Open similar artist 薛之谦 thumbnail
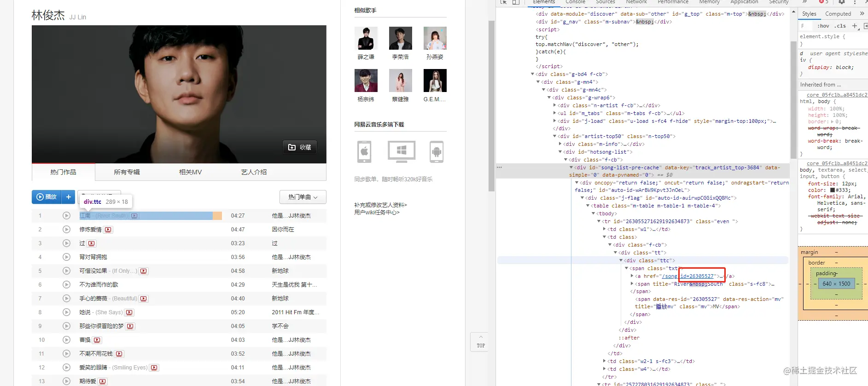 [x=366, y=38]
